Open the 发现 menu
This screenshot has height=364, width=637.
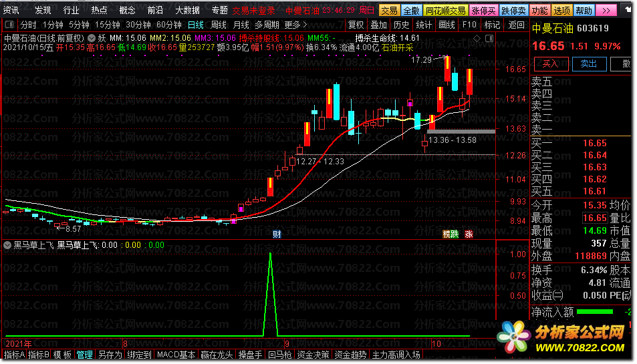(43, 10)
